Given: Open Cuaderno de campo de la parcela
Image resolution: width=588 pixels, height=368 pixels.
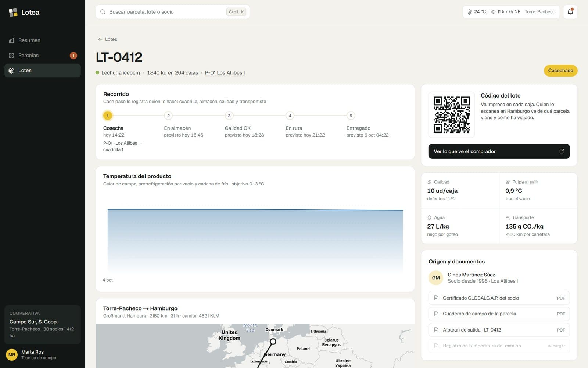Looking at the screenshot, I should point(499,314).
